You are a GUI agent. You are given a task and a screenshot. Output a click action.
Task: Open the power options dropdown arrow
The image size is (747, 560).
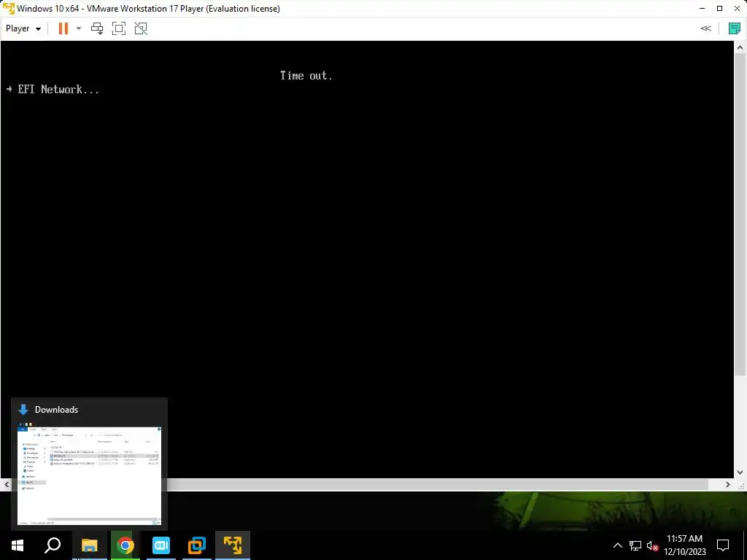tap(79, 28)
